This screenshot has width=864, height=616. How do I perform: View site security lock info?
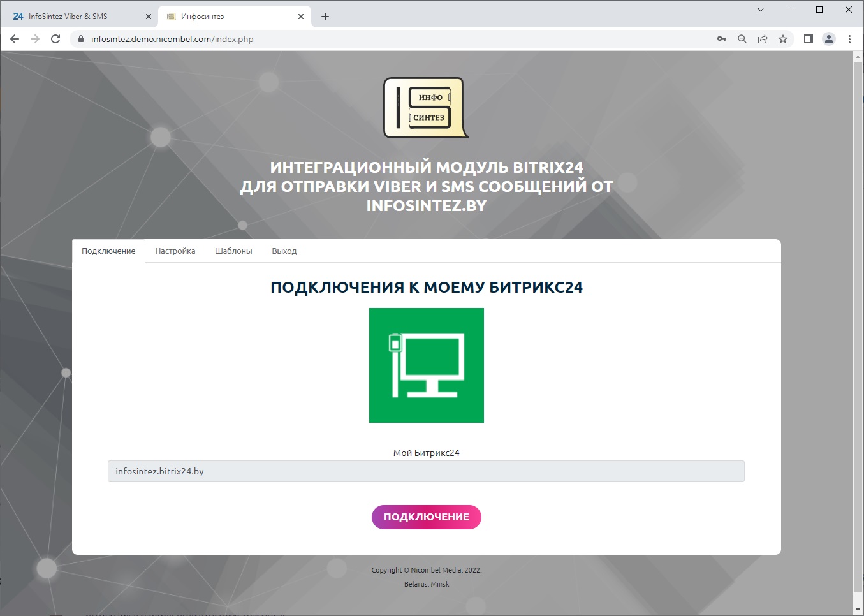click(80, 39)
